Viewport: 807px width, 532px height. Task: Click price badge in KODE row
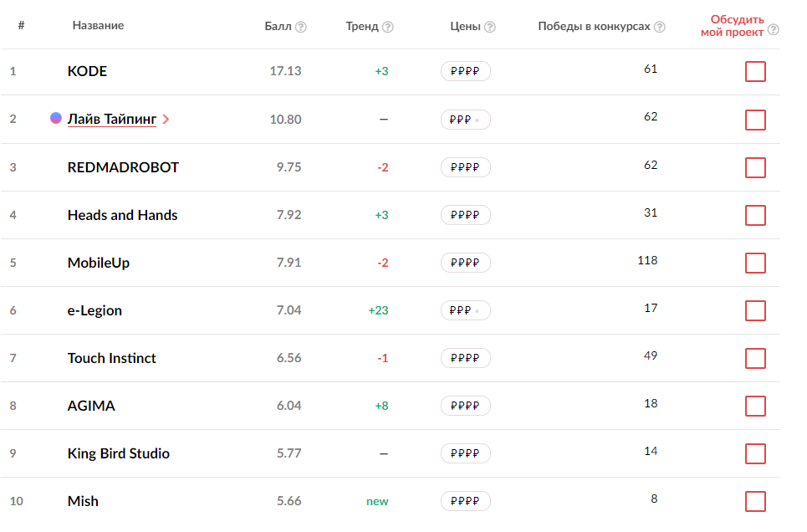pyautogui.click(x=465, y=72)
